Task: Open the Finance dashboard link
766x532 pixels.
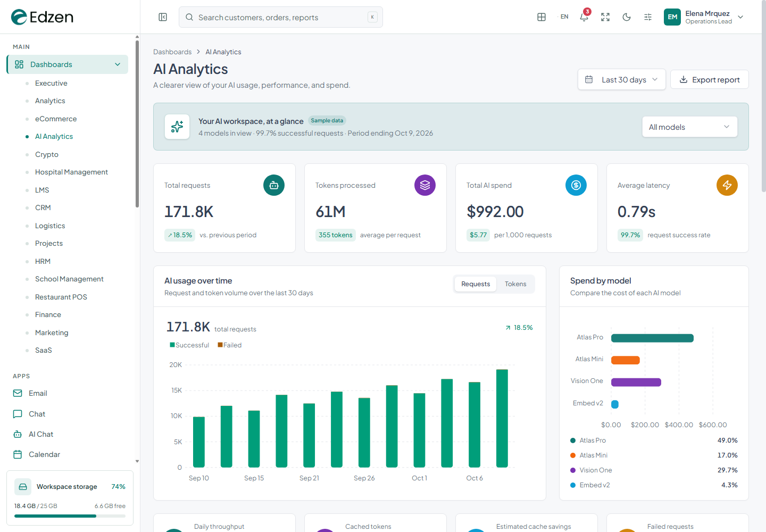Action: pos(48,314)
